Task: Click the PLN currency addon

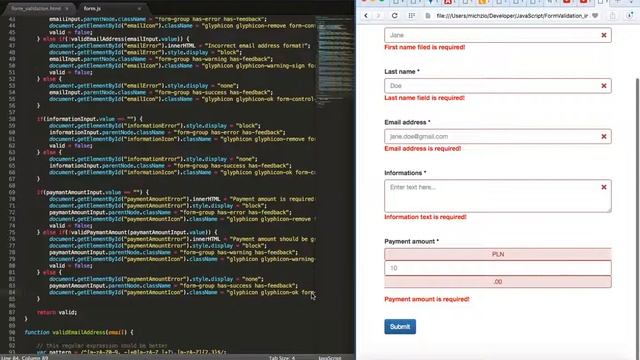Action: click(x=498, y=254)
